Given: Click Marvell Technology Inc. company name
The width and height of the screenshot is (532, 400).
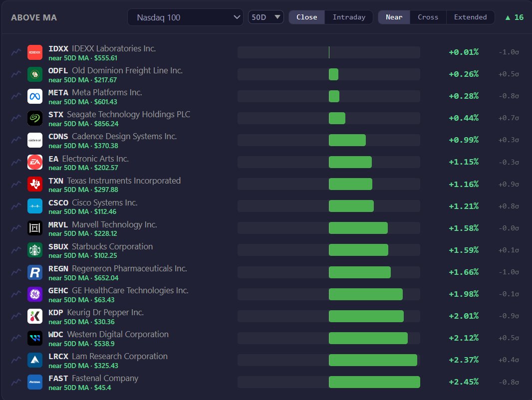Looking at the screenshot, I should pos(114,225).
